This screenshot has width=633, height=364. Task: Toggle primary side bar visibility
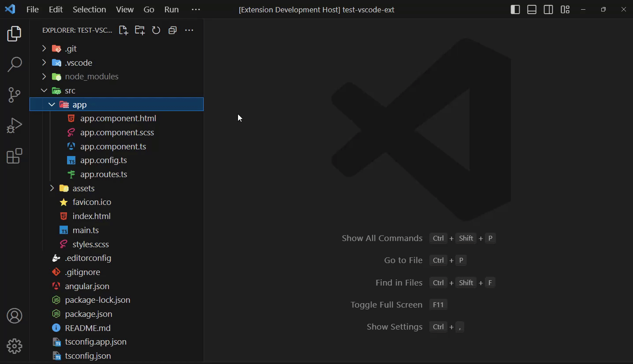tap(515, 9)
